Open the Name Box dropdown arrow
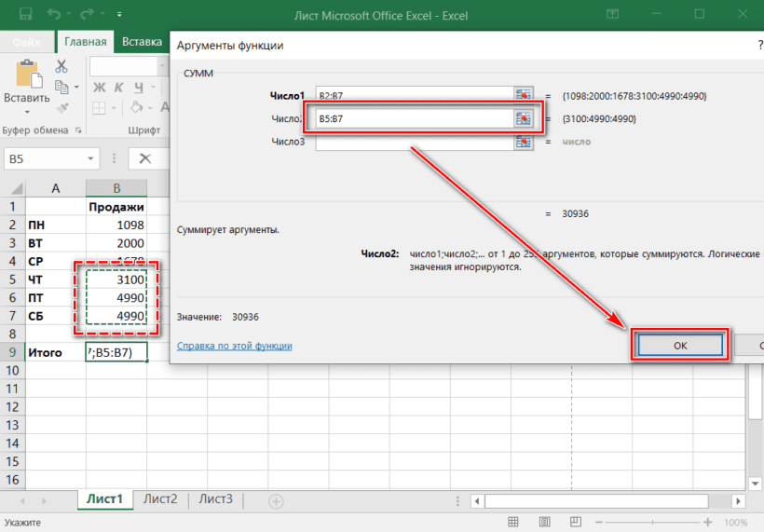The image size is (764, 532). (90, 158)
